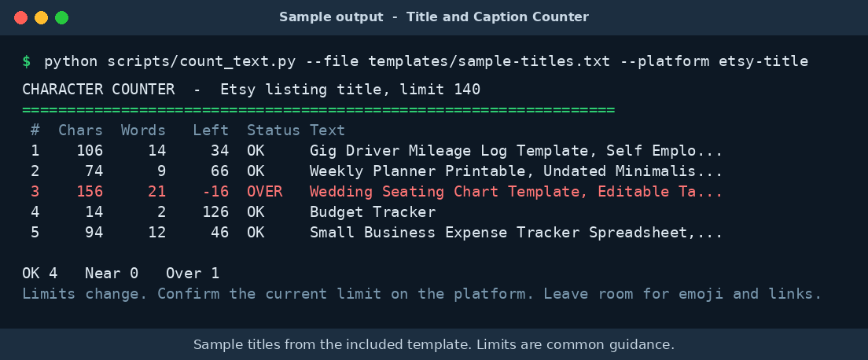This screenshot has height=360, width=868.
Task: Click the '126' left value in row 4
Action: click(x=215, y=212)
